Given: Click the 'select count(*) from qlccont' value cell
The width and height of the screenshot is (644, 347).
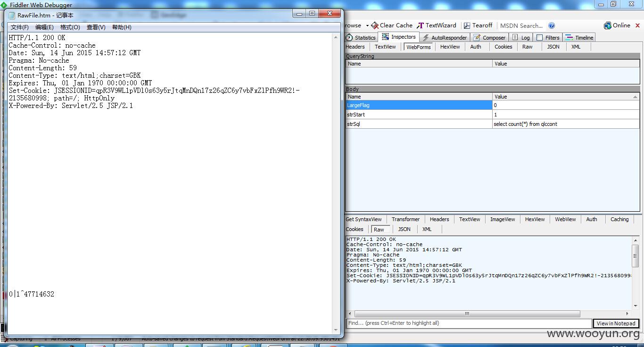Looking at the screenshot, I should (x=566, y=124).
